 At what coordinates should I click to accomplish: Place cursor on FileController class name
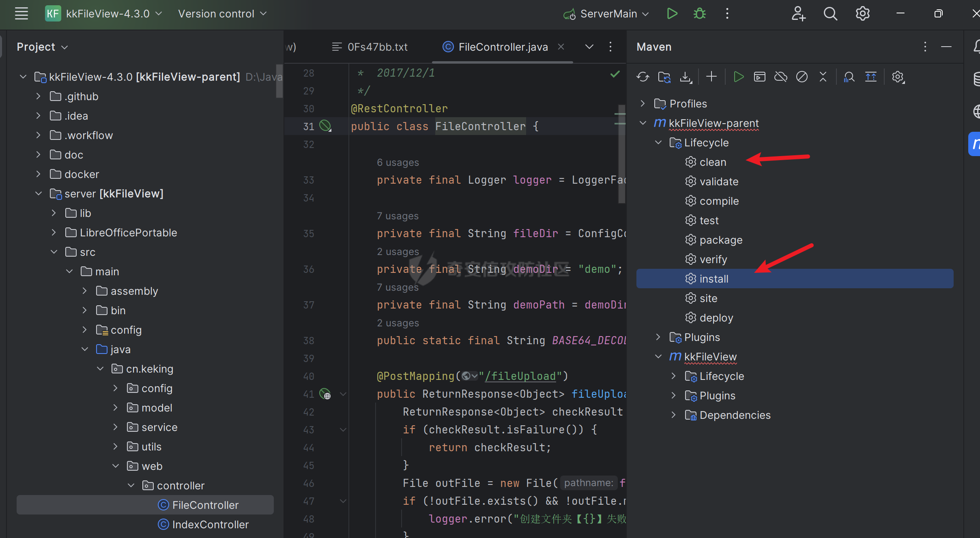coord(480,126)
